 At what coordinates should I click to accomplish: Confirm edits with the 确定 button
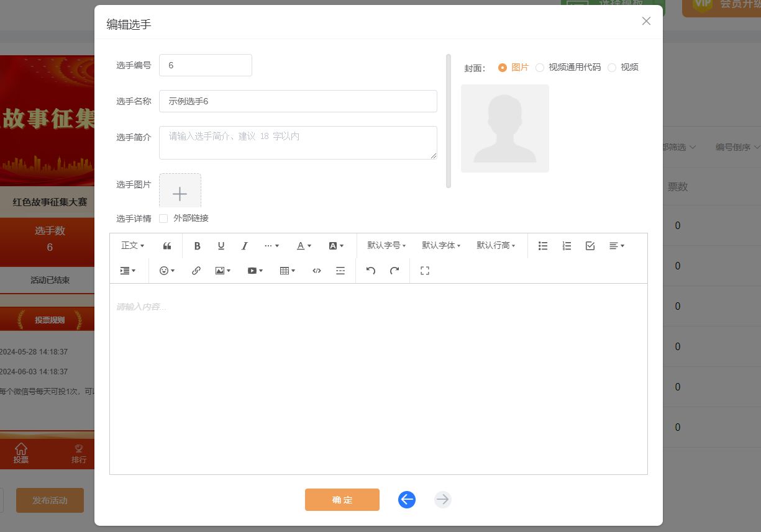pos(342,499)
